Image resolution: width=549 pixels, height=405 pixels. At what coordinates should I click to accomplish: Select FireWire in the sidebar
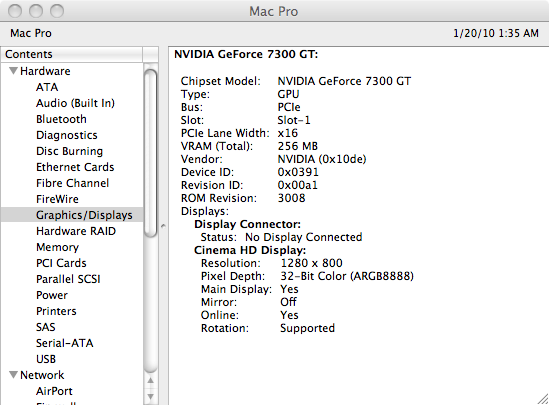pos(57,199)
